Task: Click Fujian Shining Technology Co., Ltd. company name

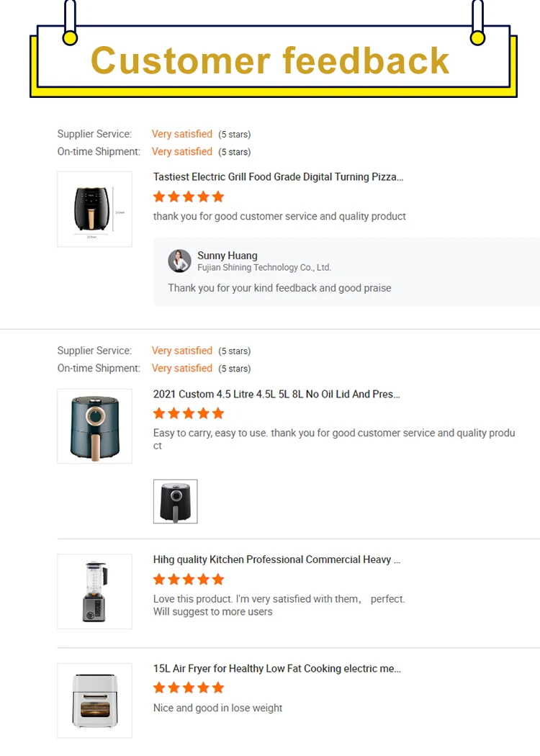Action: pyautogui.click(x=264, y=268)
